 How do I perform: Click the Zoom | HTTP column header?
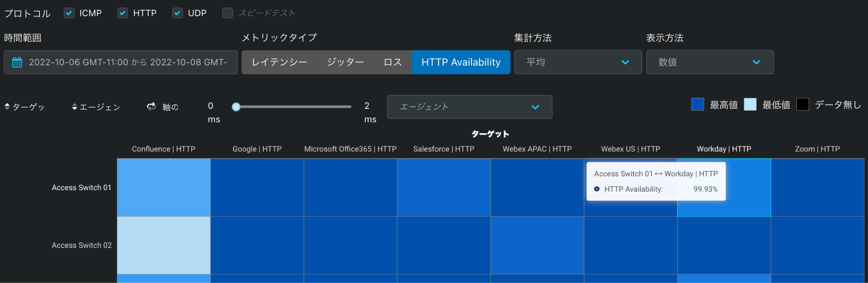coord(817,149)
